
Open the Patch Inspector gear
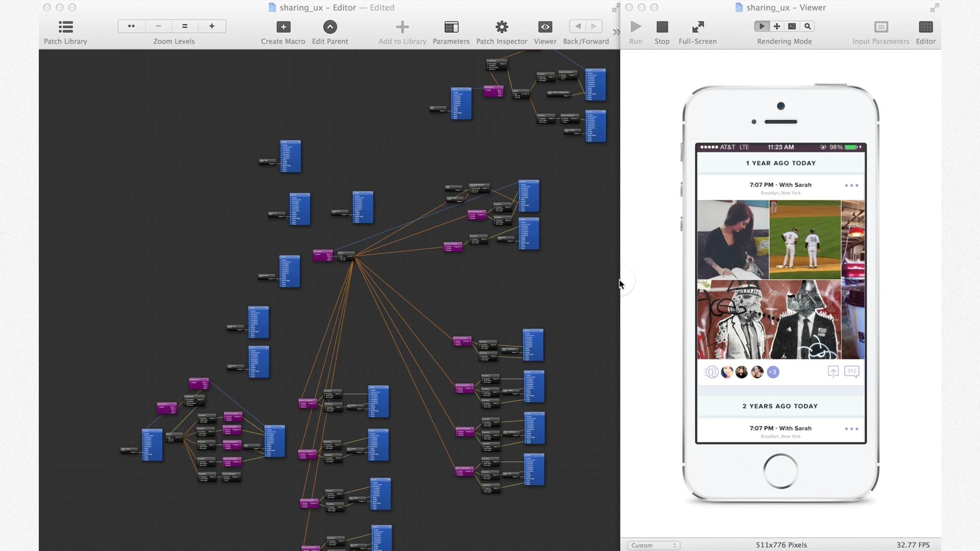[x=501, y=27]
